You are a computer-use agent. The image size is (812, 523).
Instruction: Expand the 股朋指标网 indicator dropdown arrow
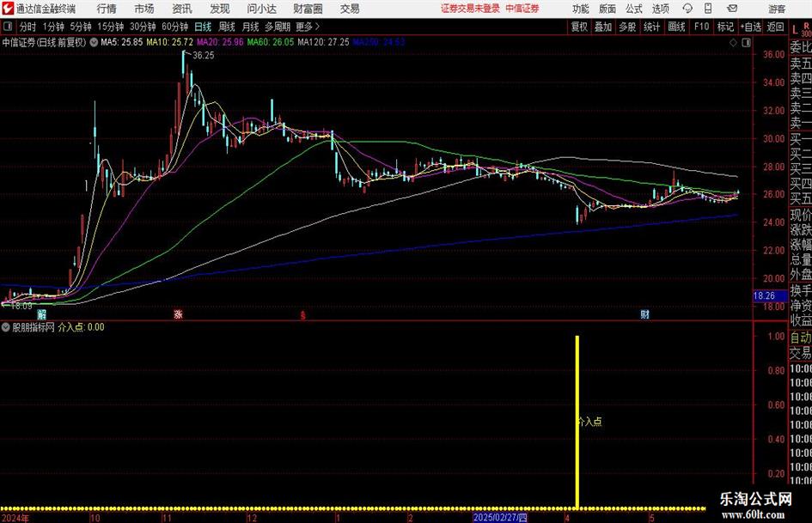click(6, 327)
